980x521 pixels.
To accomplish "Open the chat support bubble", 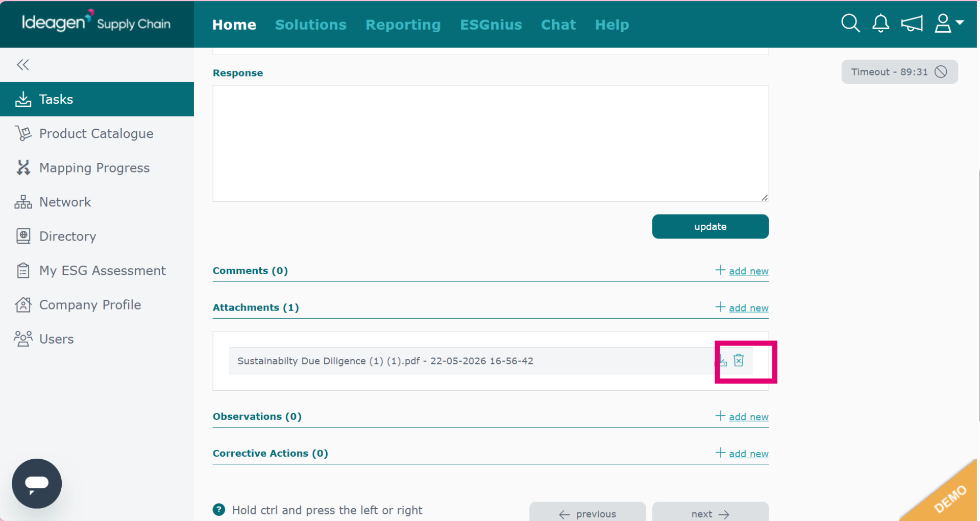I will 37,483.
